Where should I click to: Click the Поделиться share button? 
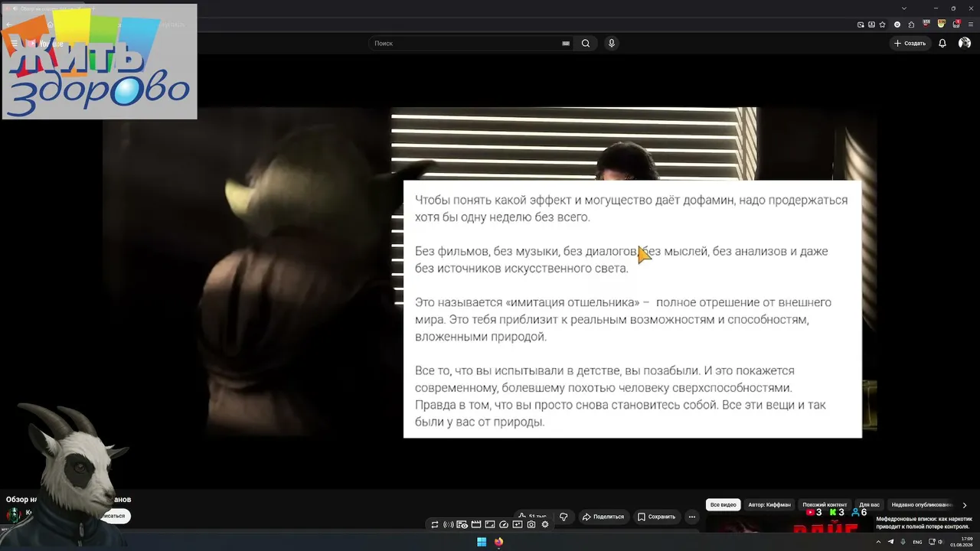[603, 517]
